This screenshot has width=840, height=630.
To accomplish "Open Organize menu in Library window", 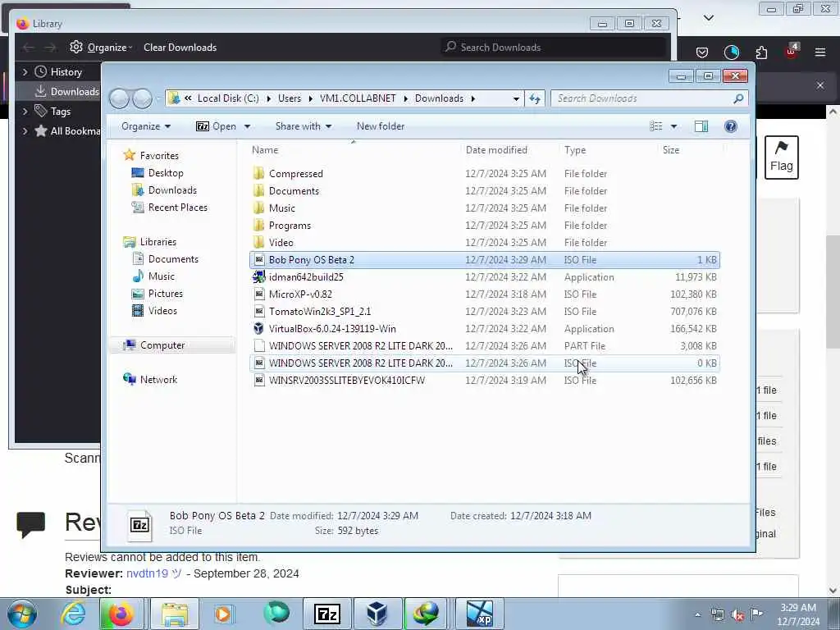I will pos(101,47).
